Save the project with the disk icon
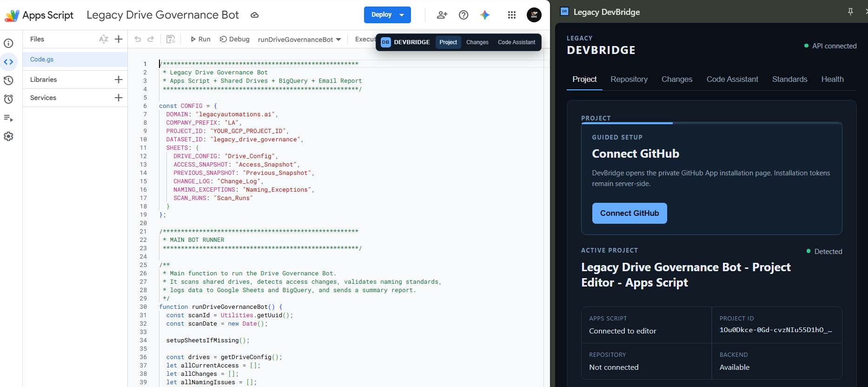Image resolution: width=868 pixels, height=387 pixels. pos(171,39)
